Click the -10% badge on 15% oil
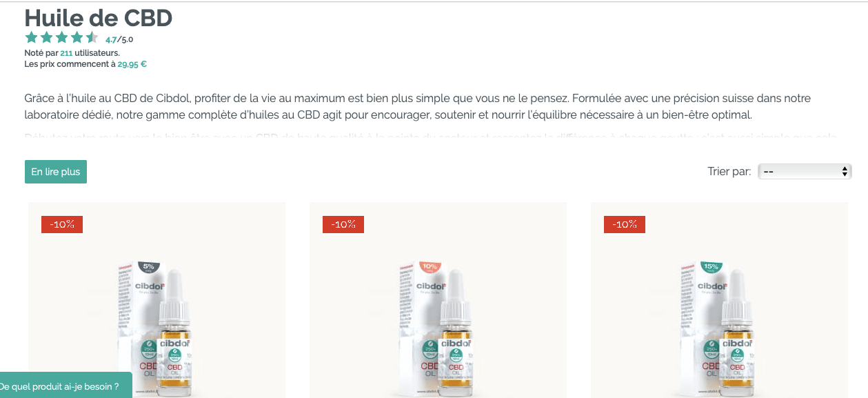 625,224
